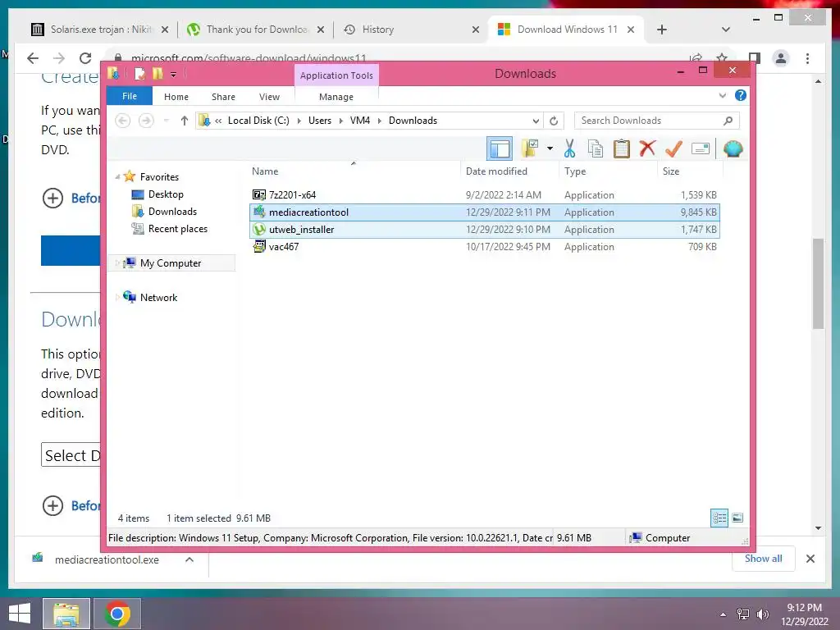
Task: Open Chrome three-dot menu
Action: coord(807,58)
